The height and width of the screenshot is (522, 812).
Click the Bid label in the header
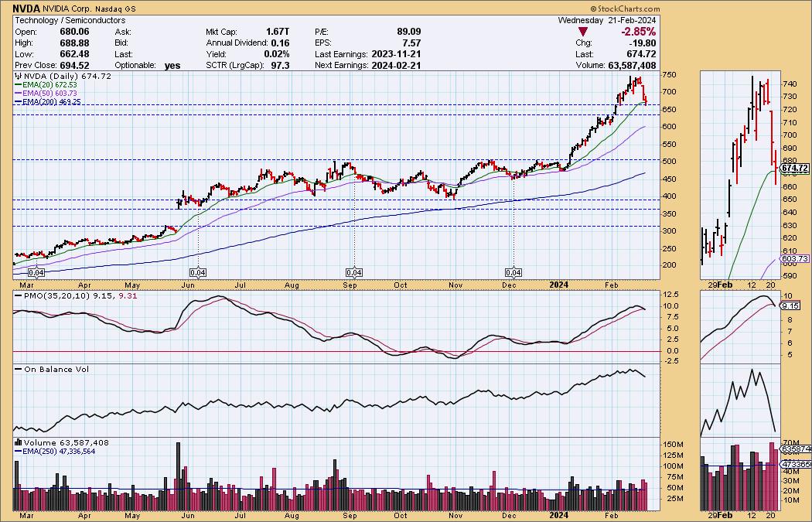coord(121,43)
